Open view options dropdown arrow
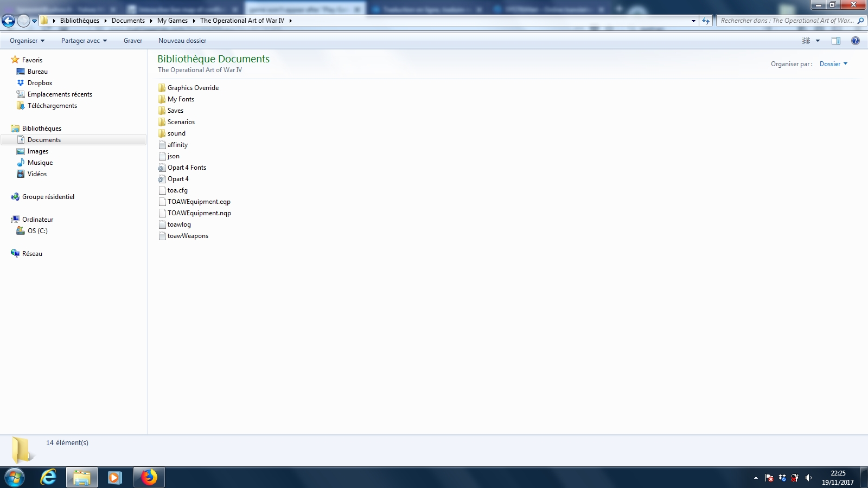This screenshot has height=488, width=868. click(818, 41)
